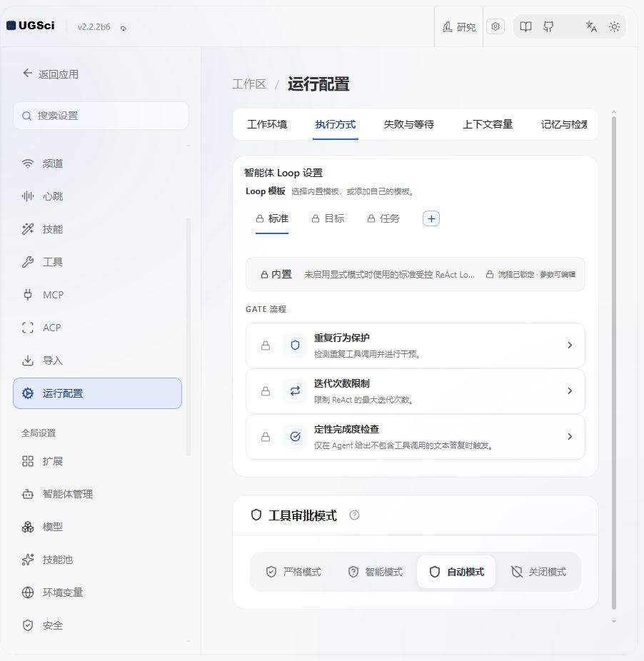Open 技能池 in the sidebar

point(97,560)
